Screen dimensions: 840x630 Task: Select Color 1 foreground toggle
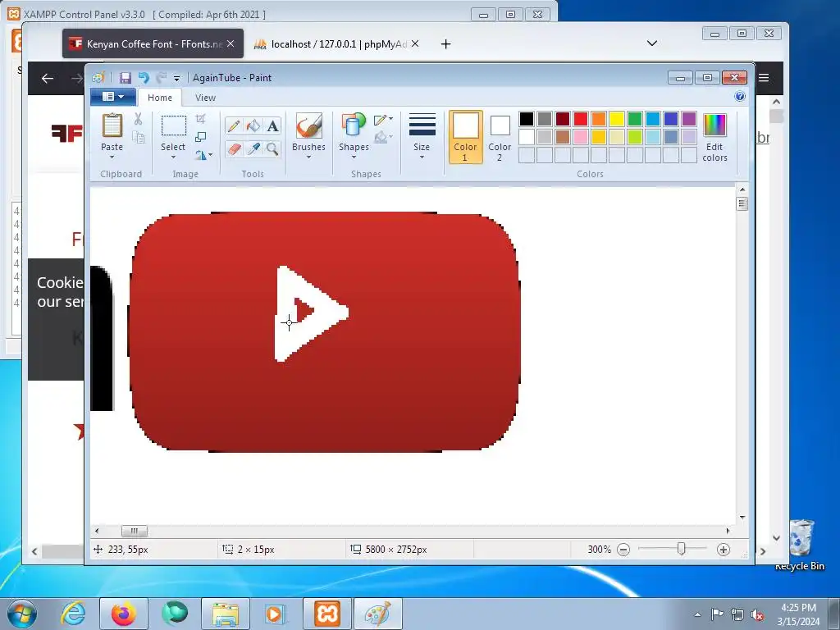click(x=466, y=137)
